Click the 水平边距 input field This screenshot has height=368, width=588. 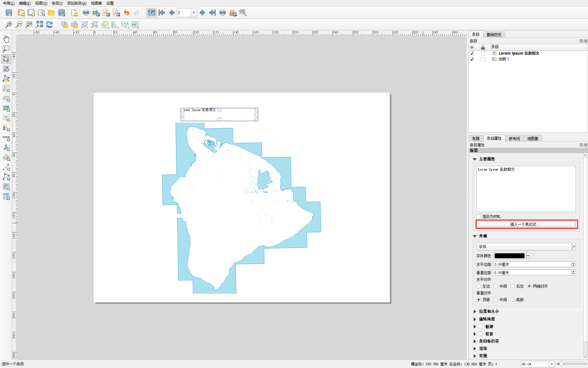(532, 264)
